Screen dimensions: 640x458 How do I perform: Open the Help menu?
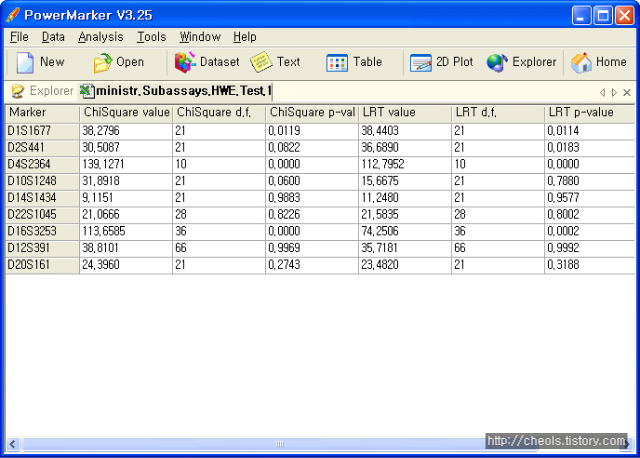245,37
